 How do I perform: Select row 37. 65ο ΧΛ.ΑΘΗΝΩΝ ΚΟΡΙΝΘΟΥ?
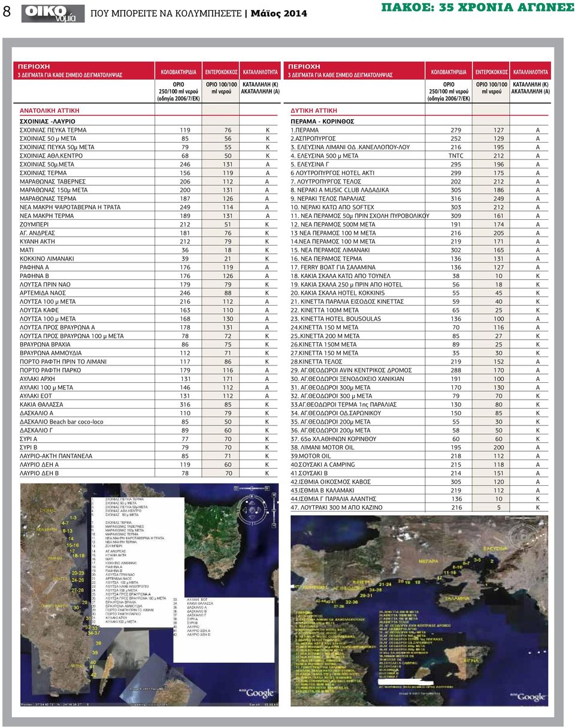click(418, 439)
